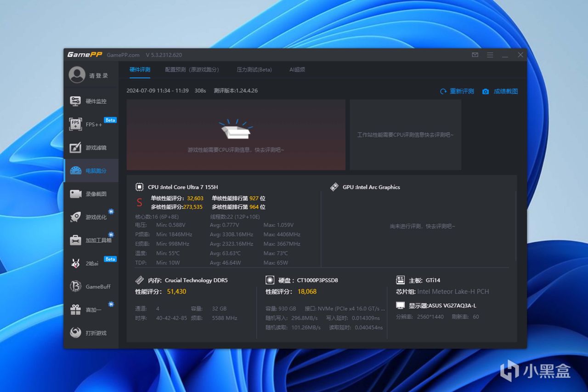
Task: Open the 加加工具箱 toolbox sidebar item
Action: tap(91, 240)
